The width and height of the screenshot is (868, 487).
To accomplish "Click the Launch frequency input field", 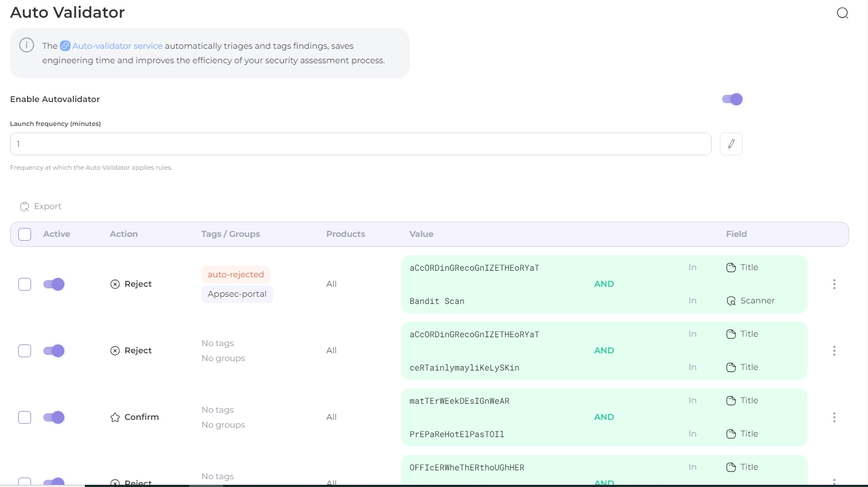I will click(360, 144).
